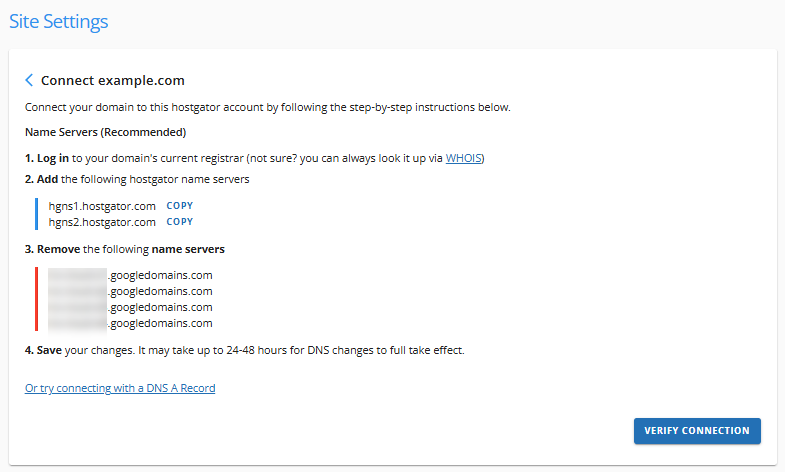Click the Name Servers (Recommended) heading
Screen dimensions: 785x472
coord(105,132)
